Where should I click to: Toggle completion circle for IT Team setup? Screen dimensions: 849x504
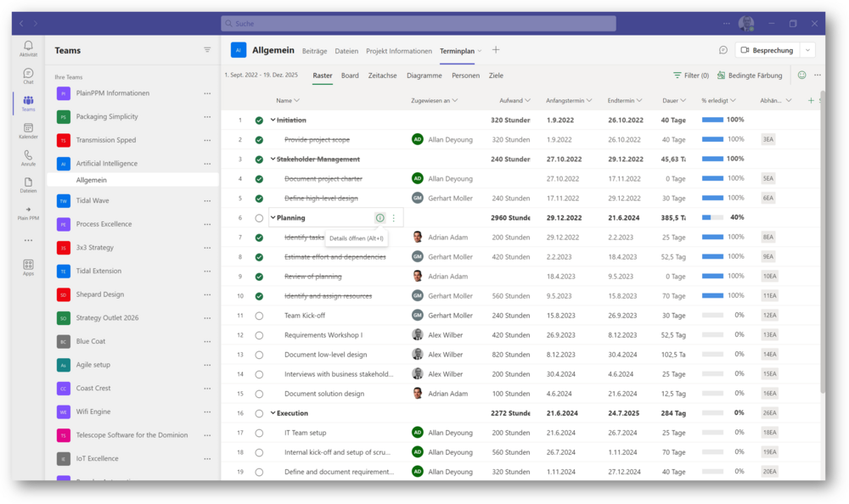click(259, 433)
